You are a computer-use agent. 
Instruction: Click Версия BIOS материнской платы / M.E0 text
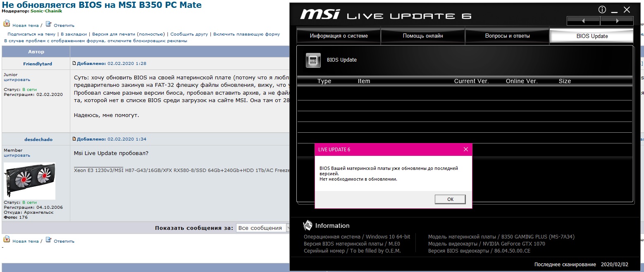352,244
